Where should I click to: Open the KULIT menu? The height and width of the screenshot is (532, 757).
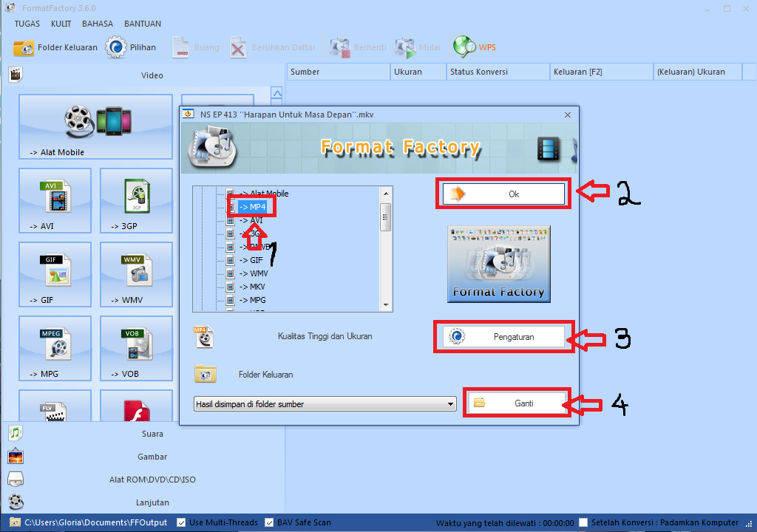pos(61,24)
